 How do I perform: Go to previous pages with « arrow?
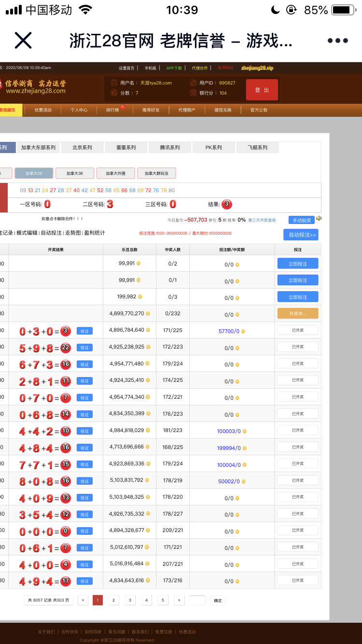tap(83, 600)
